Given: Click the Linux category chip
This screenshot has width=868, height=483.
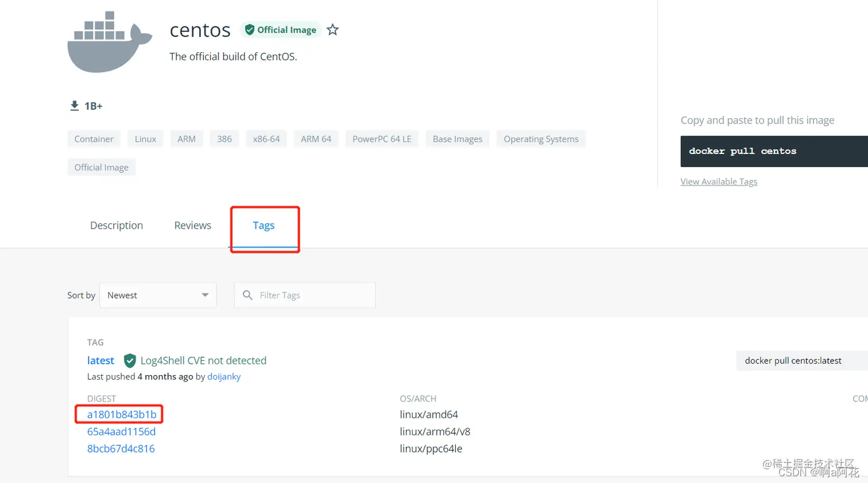Looking at the screenshot, I should click(145, 139).
